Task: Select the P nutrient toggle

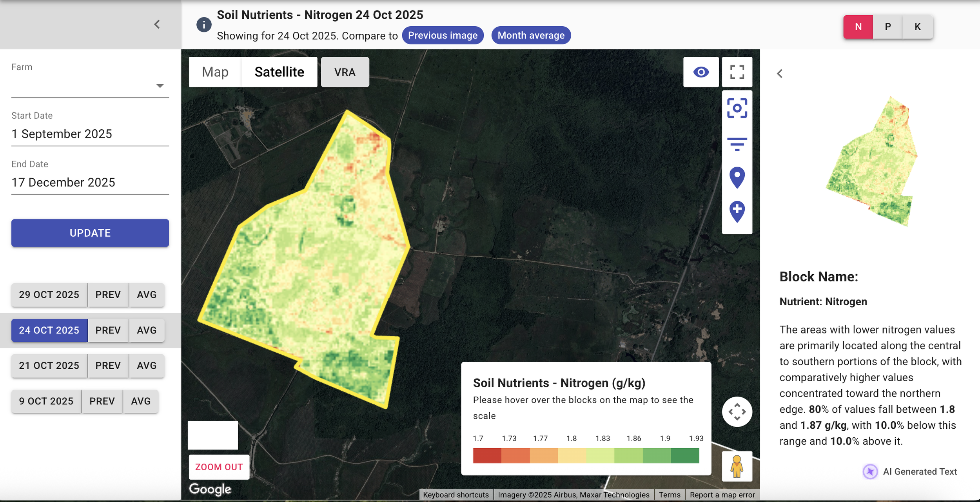Action: [x=887, y=27]
